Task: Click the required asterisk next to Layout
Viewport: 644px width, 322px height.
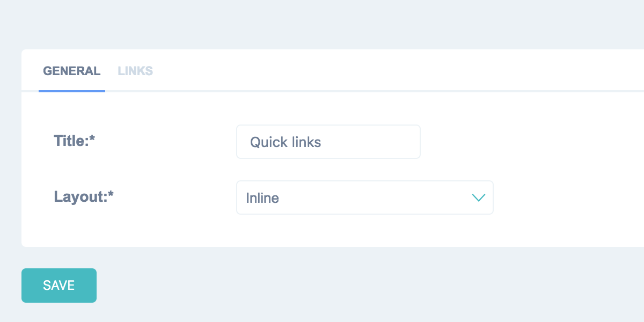Action: (112, 195)
